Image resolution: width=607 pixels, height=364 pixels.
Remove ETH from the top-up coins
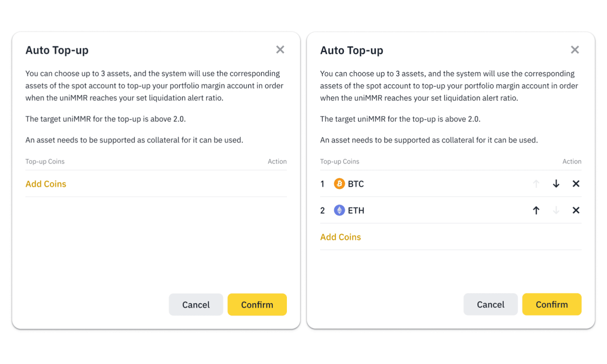(576, 210)
